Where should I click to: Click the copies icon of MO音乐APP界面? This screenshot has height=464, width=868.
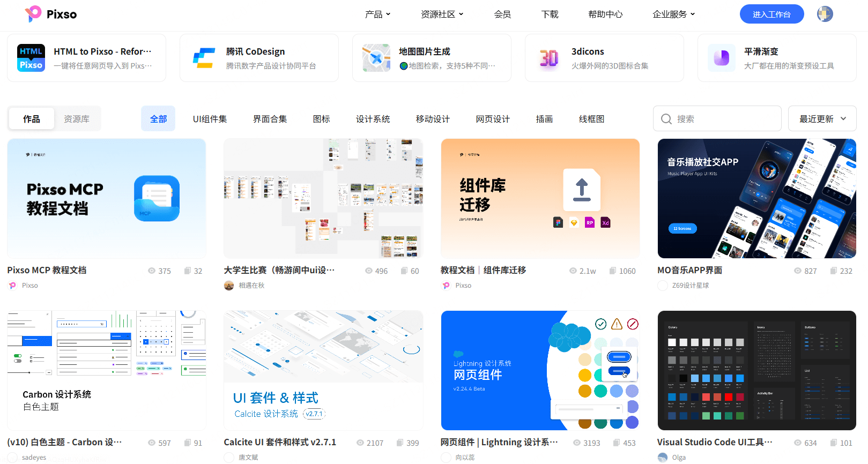click(x=834, y=271)
